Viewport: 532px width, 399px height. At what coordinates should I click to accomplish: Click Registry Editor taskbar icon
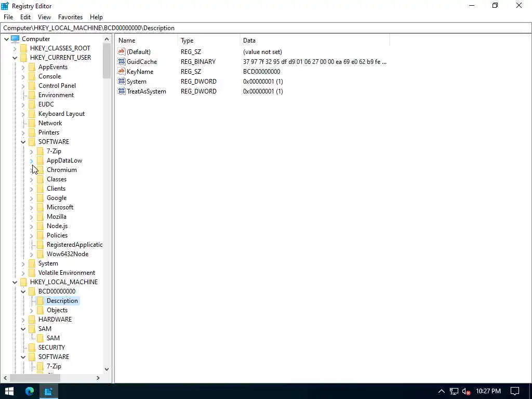pos(48,391)
